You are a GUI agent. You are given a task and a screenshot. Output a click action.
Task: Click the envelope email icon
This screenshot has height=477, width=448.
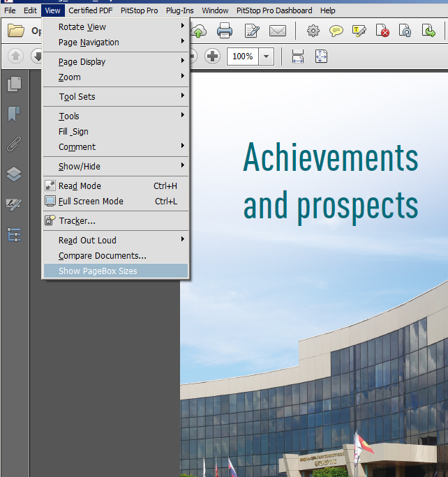(x=278, y=31)
